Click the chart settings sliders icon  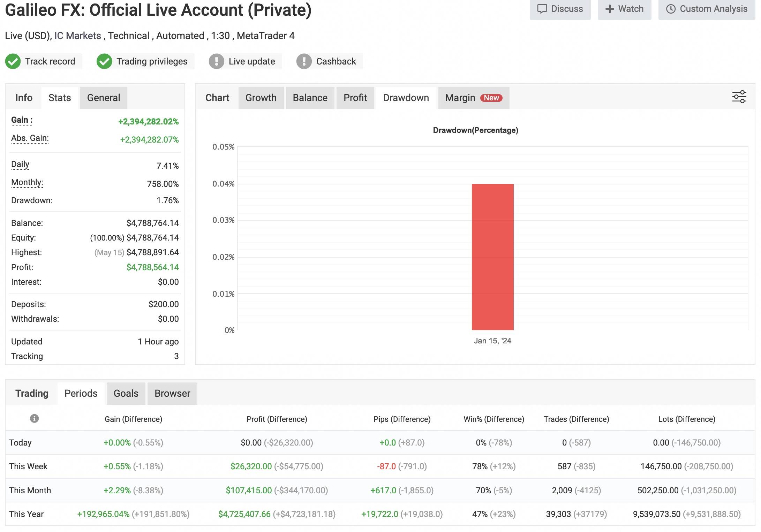[x=739, y=97]
